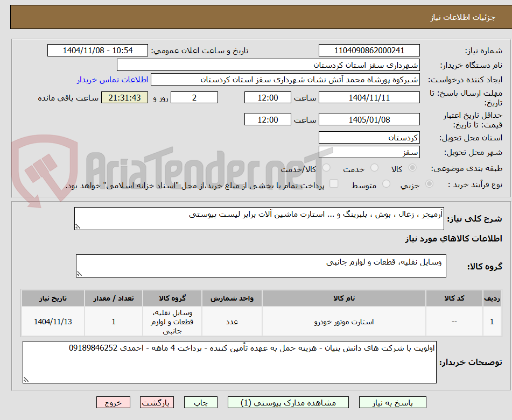Select the کالا radio button

coord(412,168)
